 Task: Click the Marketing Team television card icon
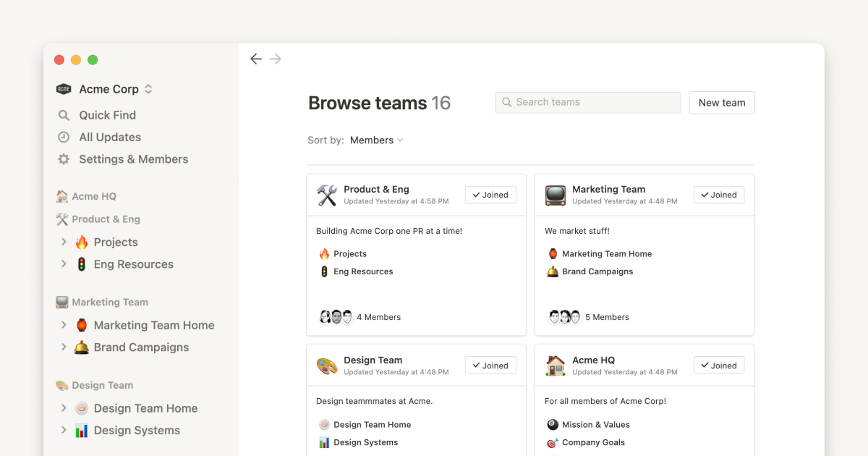point(556,195)
